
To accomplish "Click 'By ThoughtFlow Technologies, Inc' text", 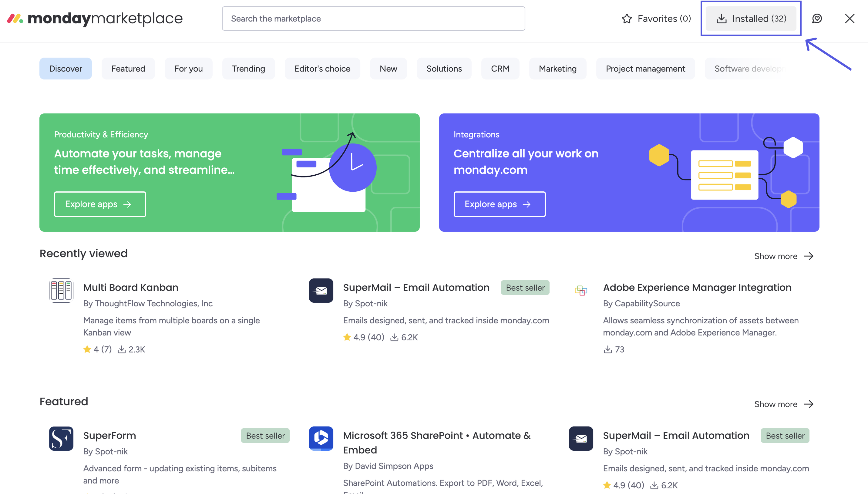I will coord(148,303).
